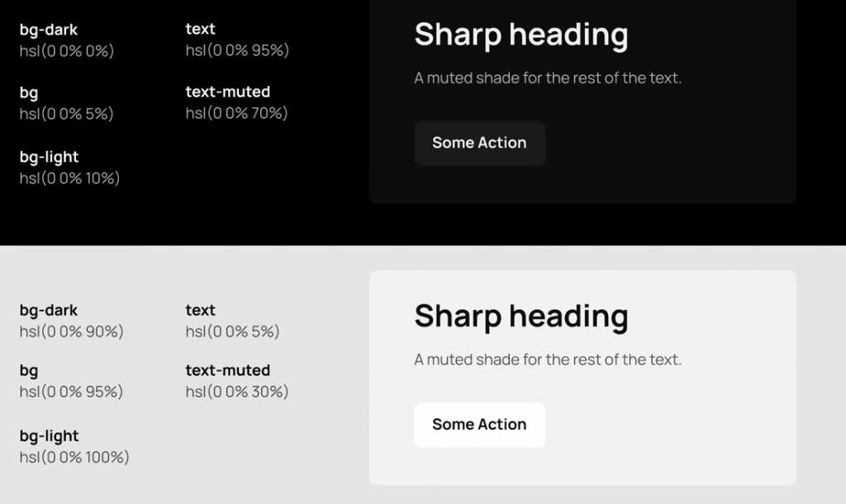
Task: Click the hsl(0 0% 95%) bg value in the light section
Action: (x=71, y=392)
